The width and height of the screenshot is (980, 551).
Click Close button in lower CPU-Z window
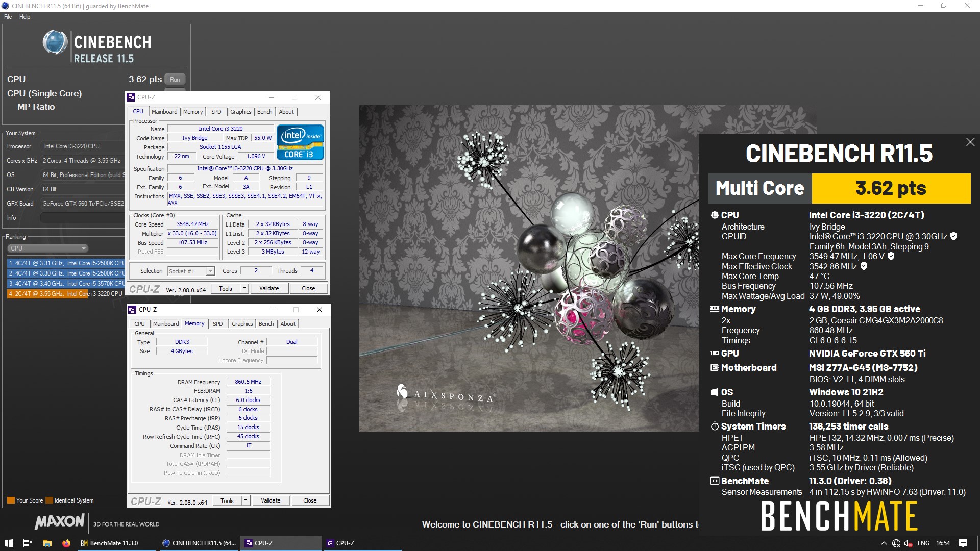(310, 500)
